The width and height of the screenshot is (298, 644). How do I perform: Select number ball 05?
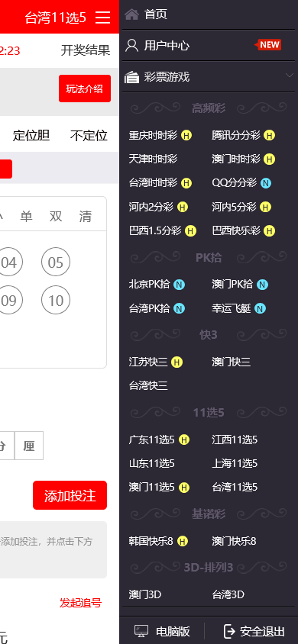pos(56,262)
